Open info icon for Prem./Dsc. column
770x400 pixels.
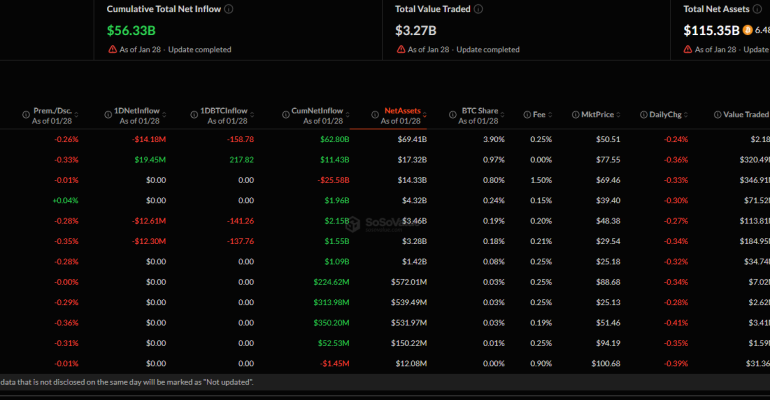point(26,115)
